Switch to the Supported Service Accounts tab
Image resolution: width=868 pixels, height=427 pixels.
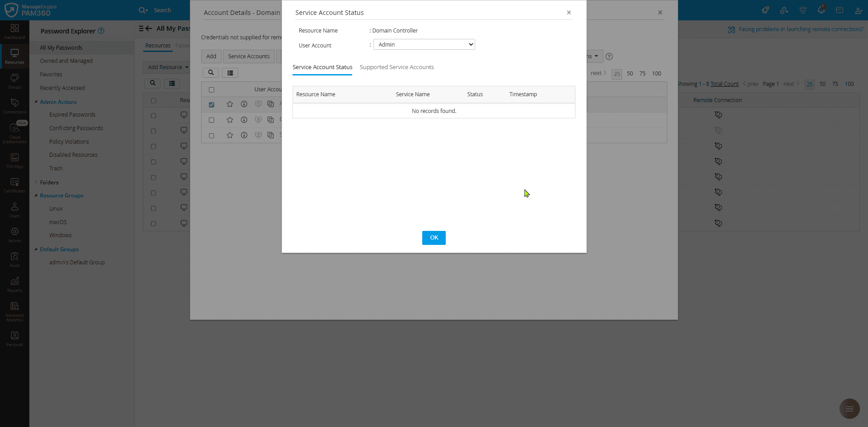[x=396, y=67]
